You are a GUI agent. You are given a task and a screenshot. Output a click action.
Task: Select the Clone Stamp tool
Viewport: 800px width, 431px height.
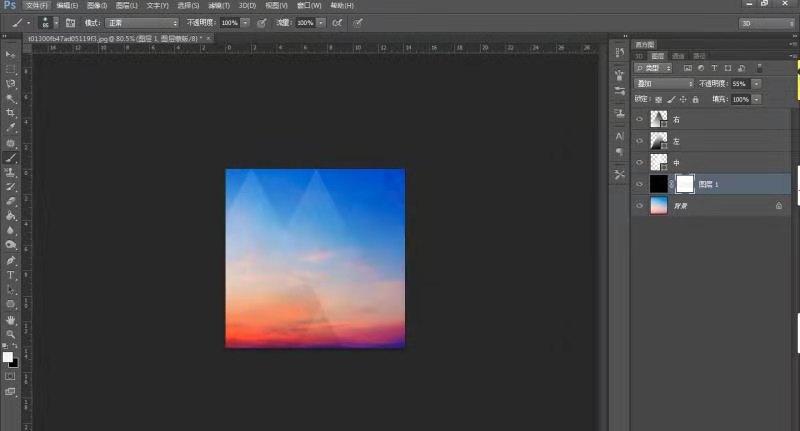click(x=10, y=173)
